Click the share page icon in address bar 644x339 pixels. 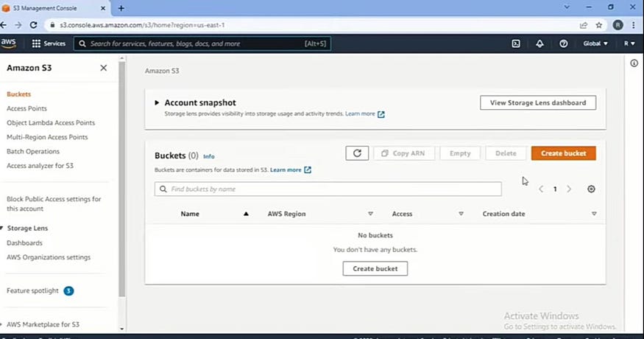pos(583,25)
